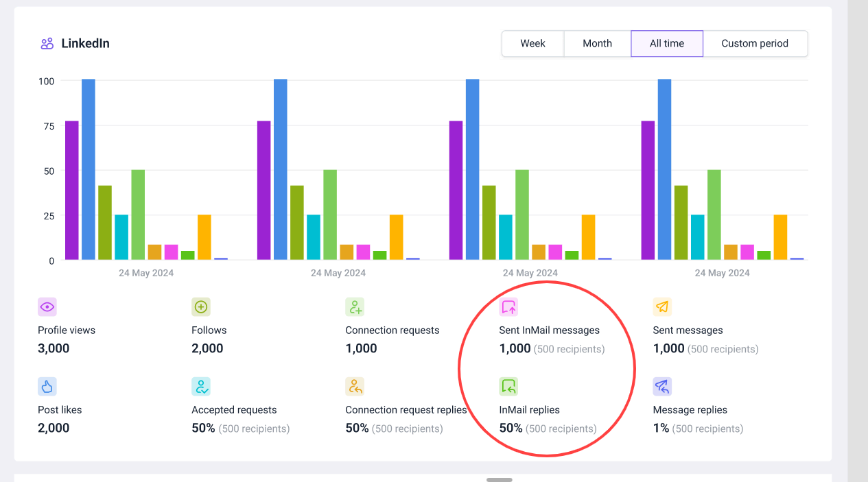Click the Sent InMail messages icon
This screenshot has height=482, width=868.
(x=508, y=306)
